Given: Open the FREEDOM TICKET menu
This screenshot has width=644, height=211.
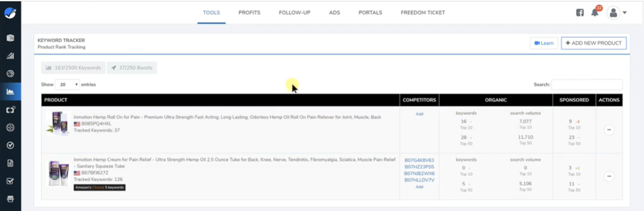Looking at the screenshot, I should (423, 12).
